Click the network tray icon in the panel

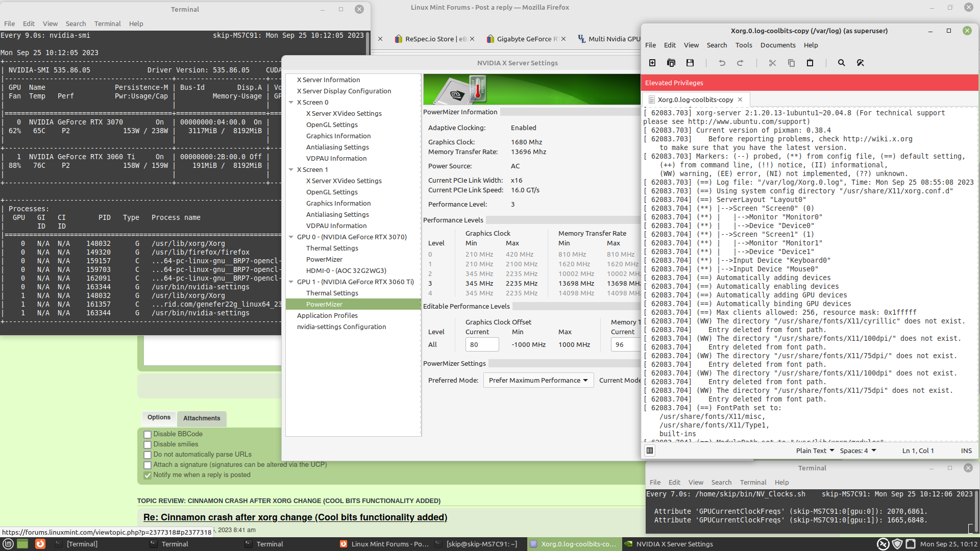[883, 544]
